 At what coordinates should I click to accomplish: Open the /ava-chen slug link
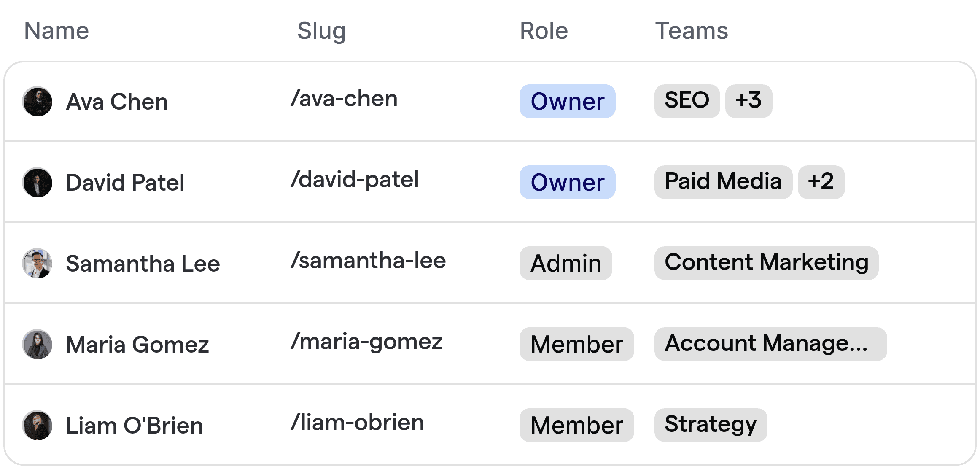coord(344,99)
